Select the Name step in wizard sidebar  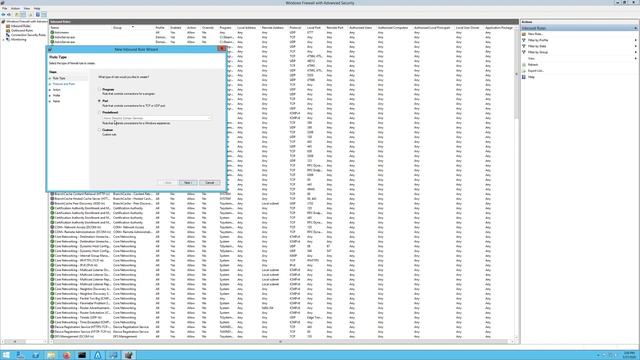pyautogui.click(x=56, y=101)
